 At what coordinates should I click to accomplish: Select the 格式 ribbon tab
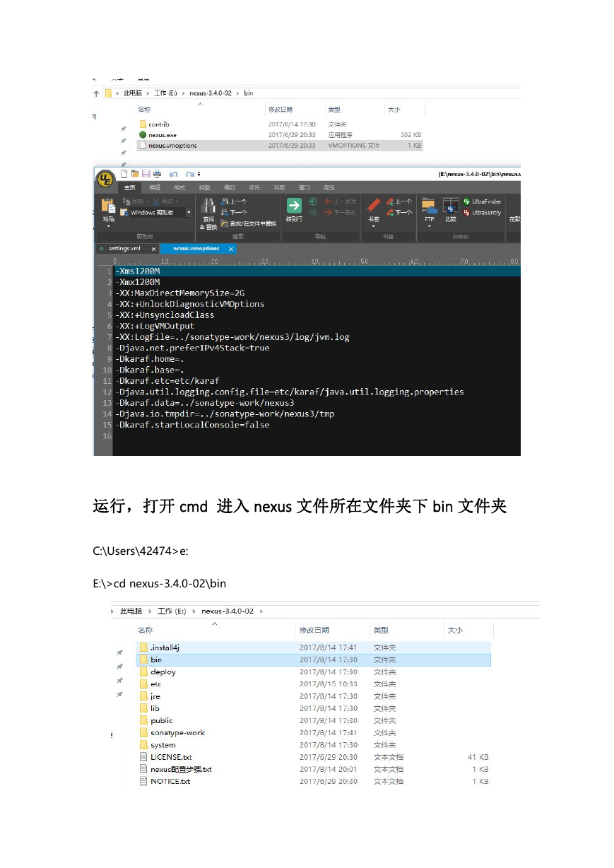[x=179, y=187]
